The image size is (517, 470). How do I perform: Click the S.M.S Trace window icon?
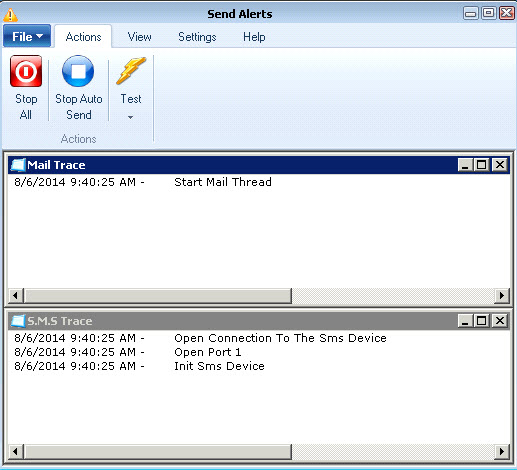[x=18, y=321]
